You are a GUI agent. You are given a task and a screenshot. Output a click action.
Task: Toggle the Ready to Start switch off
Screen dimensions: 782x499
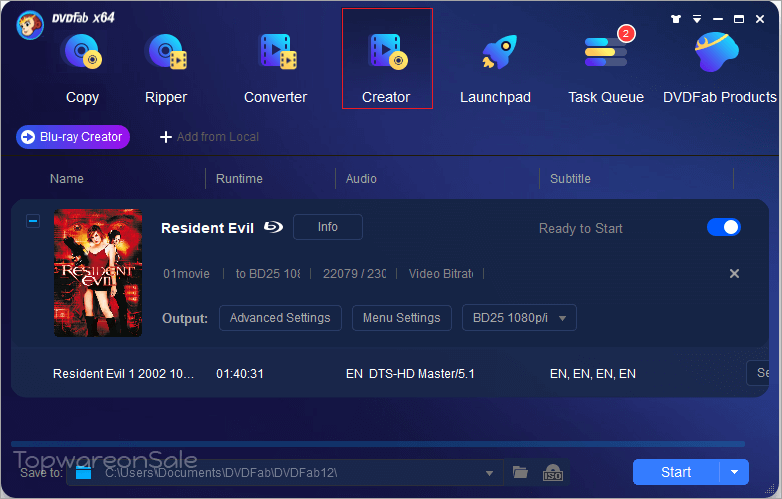(x=724, y=227)
